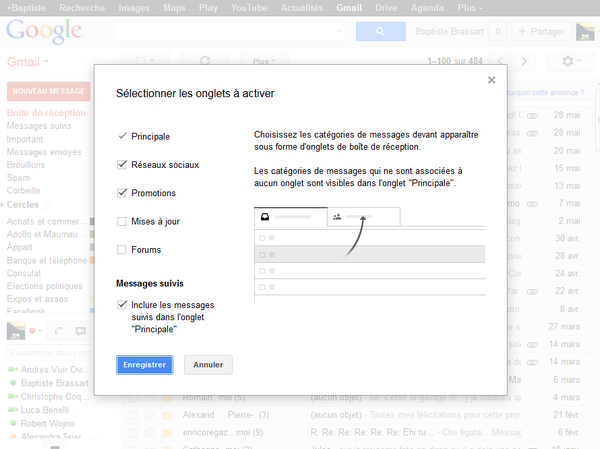The height and width of the screenshot is (449, 600).
Task: Go to previous page of messages arrow
Action: (500, 61)
